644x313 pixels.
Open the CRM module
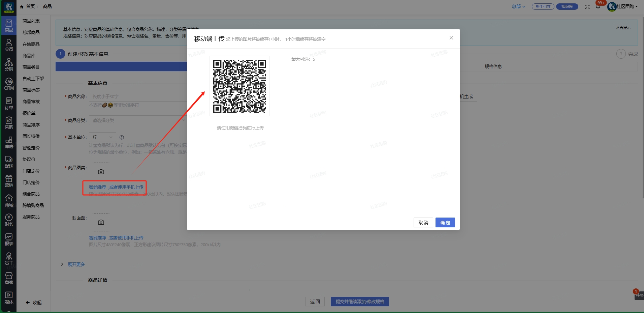coord(9,84)
